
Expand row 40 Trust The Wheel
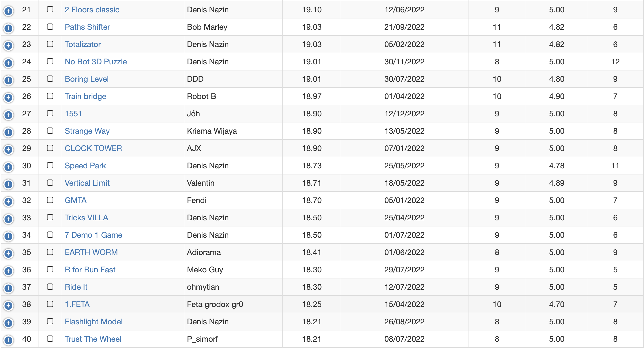click(x=9, y=340)
